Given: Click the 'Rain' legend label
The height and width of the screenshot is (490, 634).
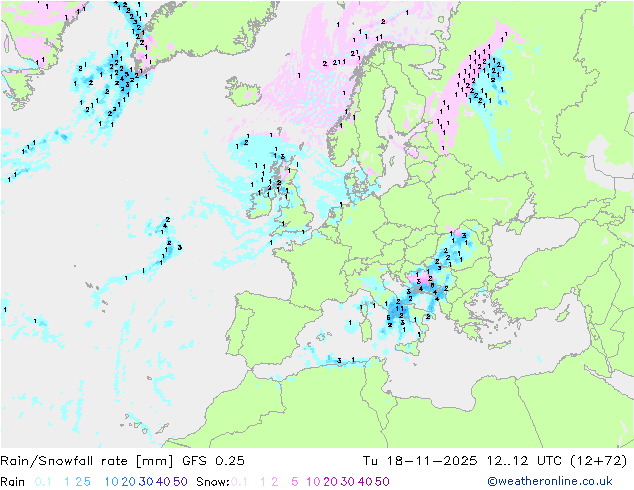Looking at the screenshot, I should [13, 482].
